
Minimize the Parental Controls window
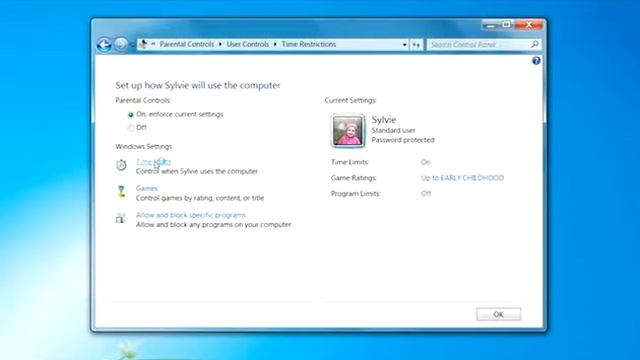[x=491, y=25]
